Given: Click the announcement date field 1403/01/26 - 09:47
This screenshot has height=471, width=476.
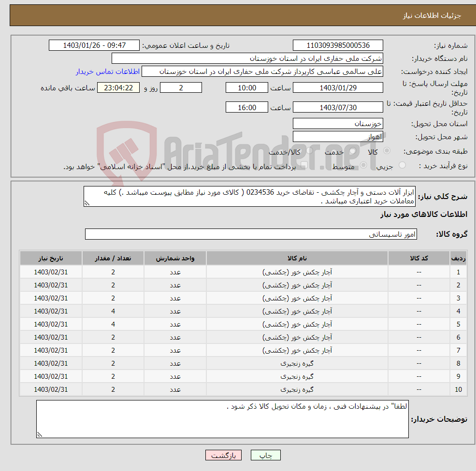Looking at the screenshot, I should pyautogui.click(x=94, y=45).
